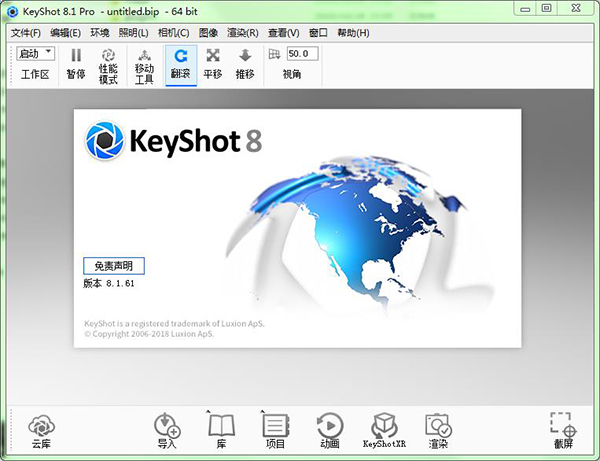Pause rendering with the 暂停 icon
This screenshot has height=461, width=600.
coord(76,64)
